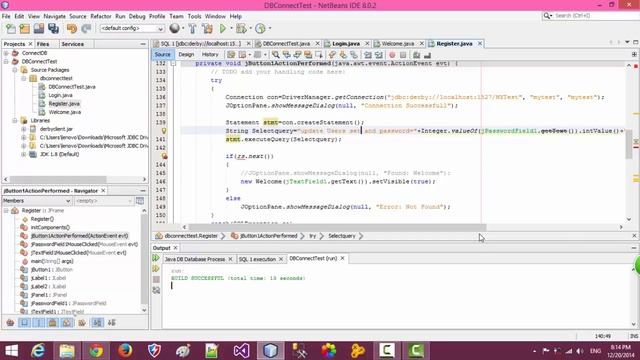Image resolution: width=640 pixels, height=360 pixels.
Task: Switch to History view
Action: [210, 54]
